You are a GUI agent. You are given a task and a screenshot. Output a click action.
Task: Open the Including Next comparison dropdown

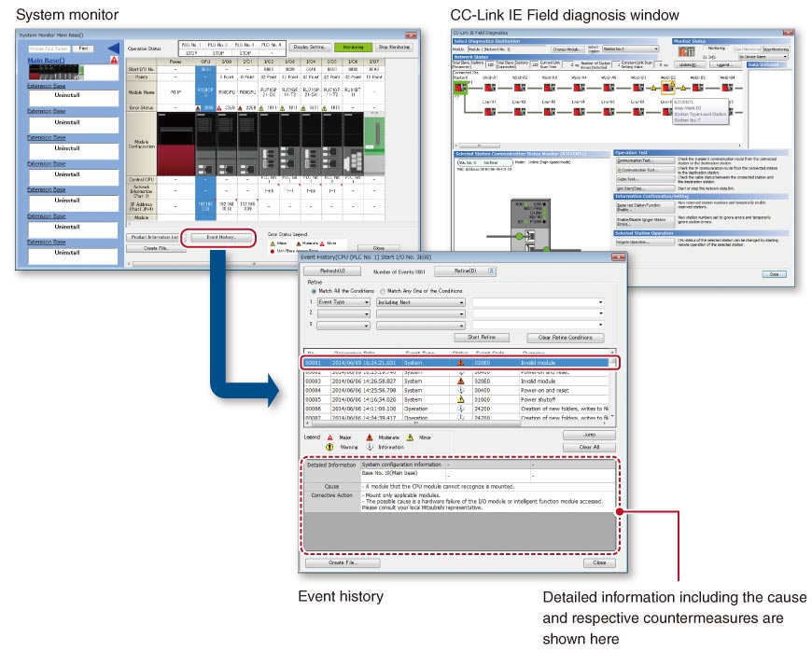[461, 302]
